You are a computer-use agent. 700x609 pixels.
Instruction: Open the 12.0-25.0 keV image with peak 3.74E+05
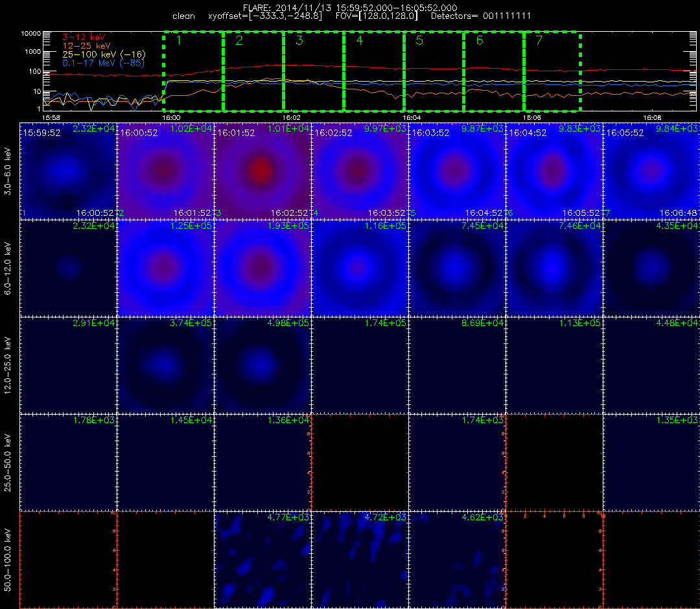pos(165,366)
